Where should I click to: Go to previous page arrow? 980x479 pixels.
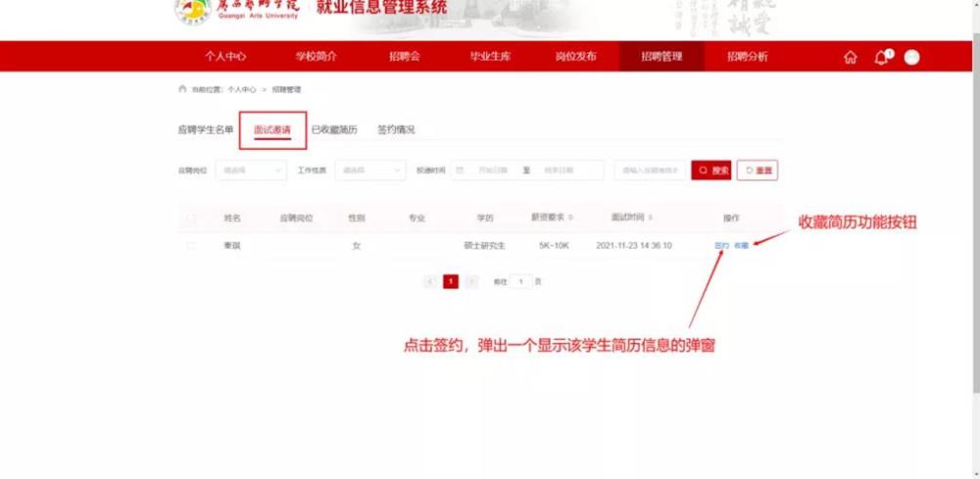430,282
